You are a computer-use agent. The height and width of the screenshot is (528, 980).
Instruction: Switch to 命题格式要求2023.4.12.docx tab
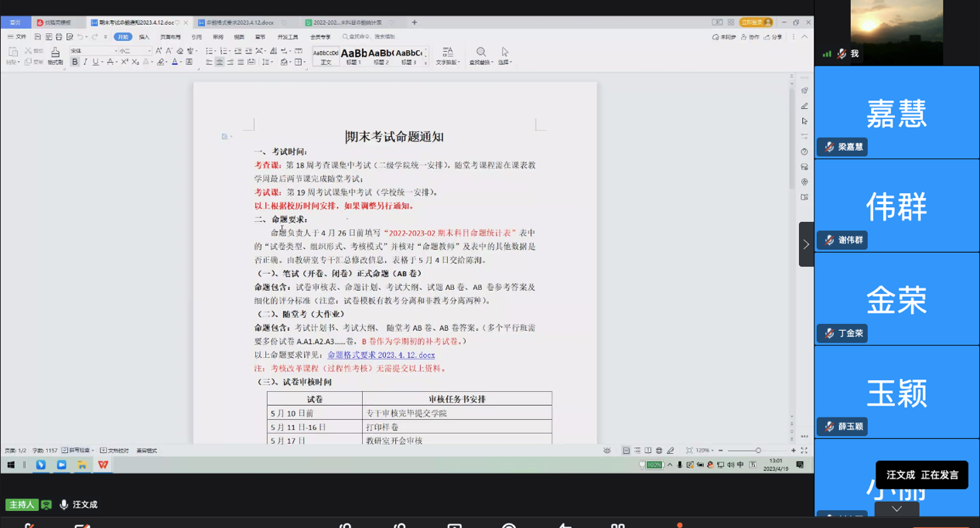[x=244, y=22]
